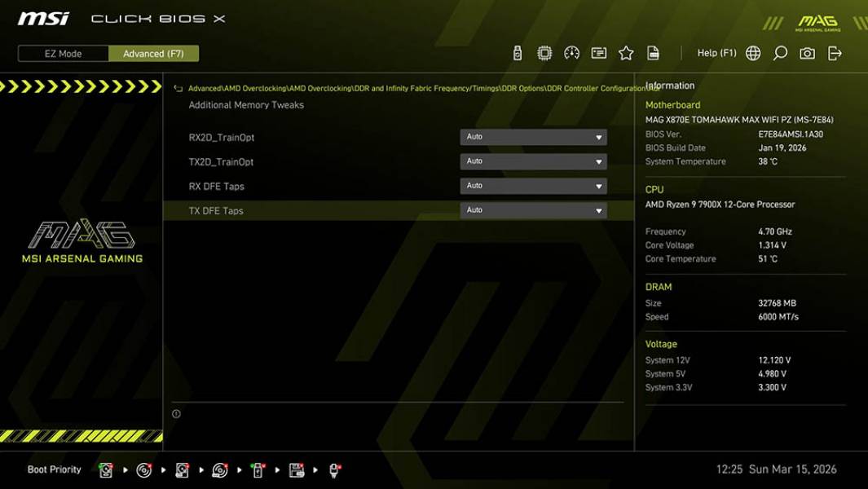The width and height of the screenshot is (868, 489).
Task: Select the Advanced (F7) tab
Action: [x=154, y=54]
